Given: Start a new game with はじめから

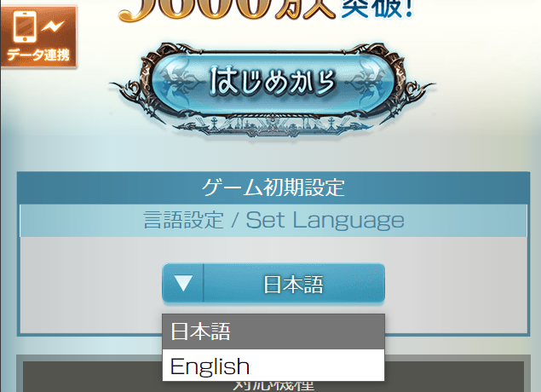Looking at the screenshot, I should (273, 83).
